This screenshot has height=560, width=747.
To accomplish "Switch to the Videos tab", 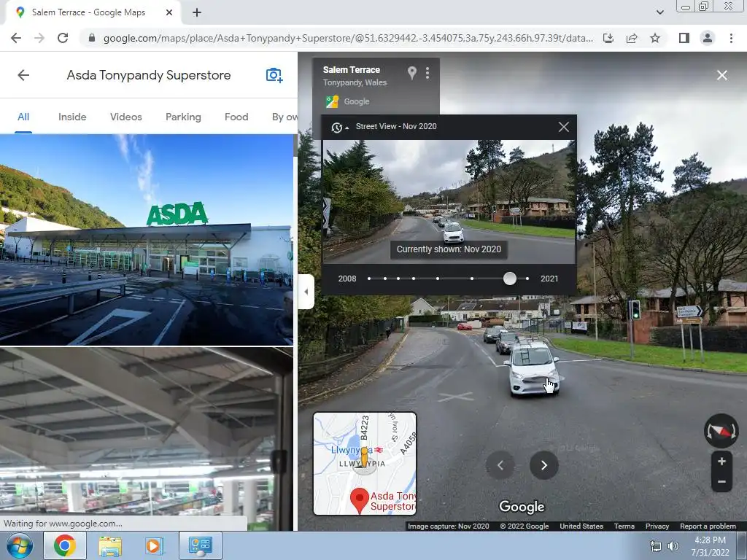I will pyautogui.click(x=125, y=117).
